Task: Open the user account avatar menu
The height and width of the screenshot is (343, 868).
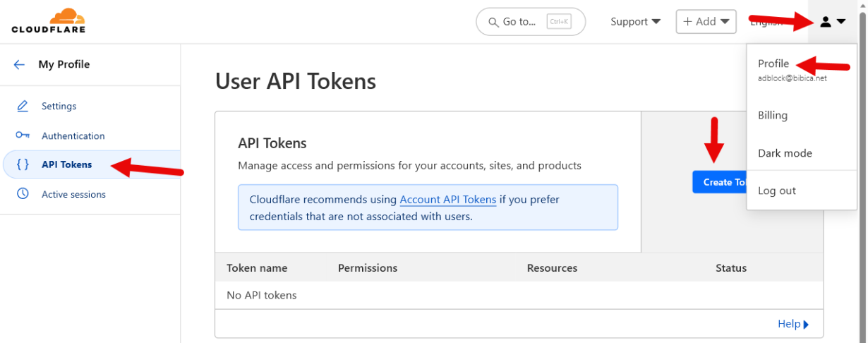Action: 831,22
